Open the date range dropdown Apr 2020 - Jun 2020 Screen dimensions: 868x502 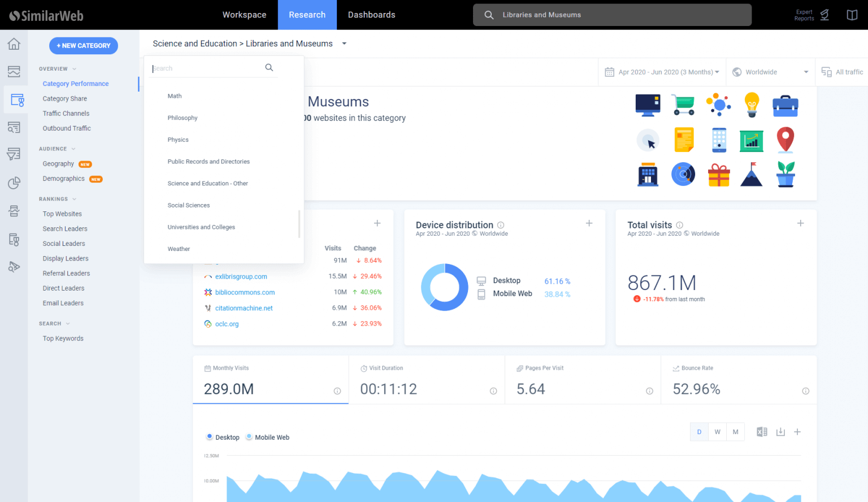[x=662, y=72]
